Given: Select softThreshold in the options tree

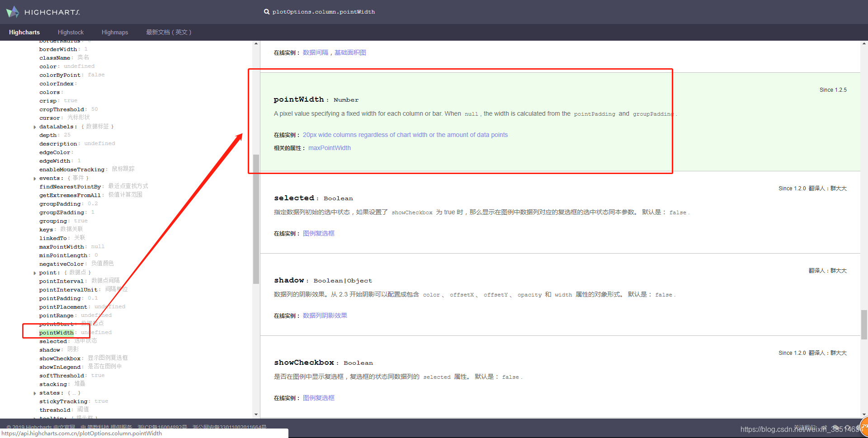Looking at the screenshot, I should coord(61,376).
